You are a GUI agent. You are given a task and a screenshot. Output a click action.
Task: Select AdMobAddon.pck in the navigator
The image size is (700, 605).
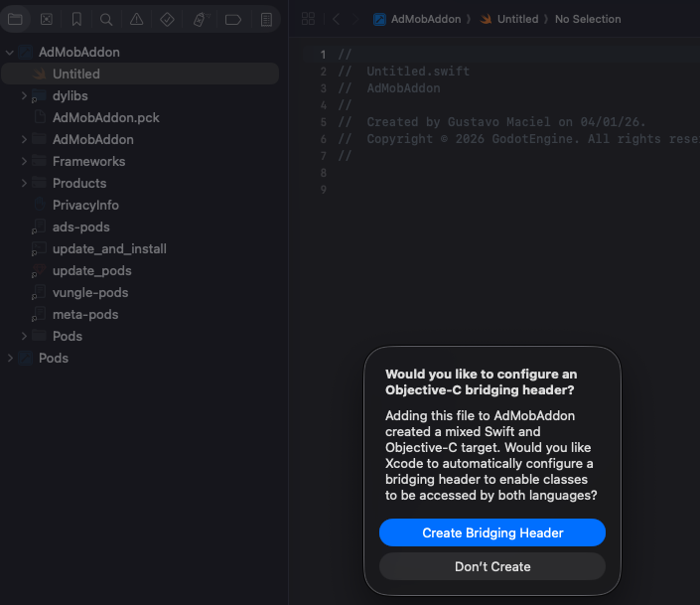(105, 117)
